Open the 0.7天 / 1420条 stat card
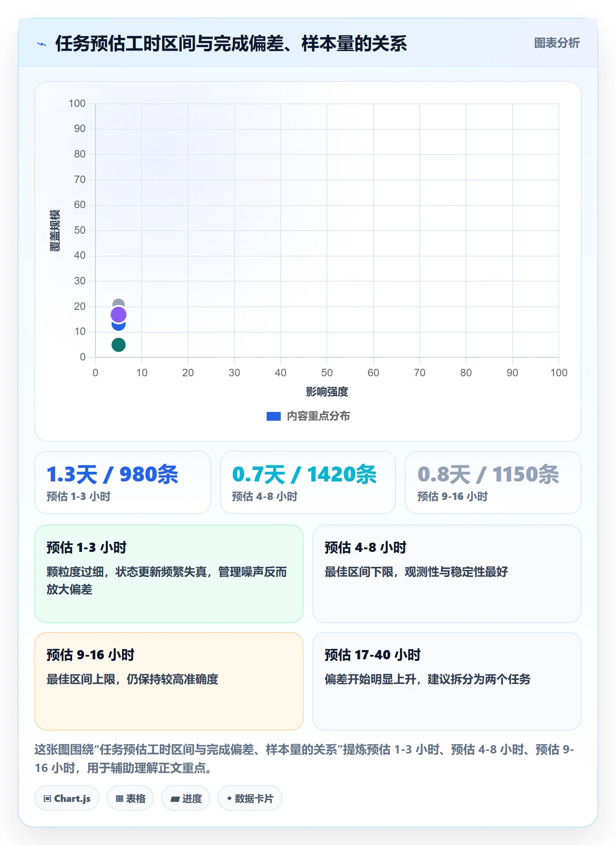 coord(308,482)
